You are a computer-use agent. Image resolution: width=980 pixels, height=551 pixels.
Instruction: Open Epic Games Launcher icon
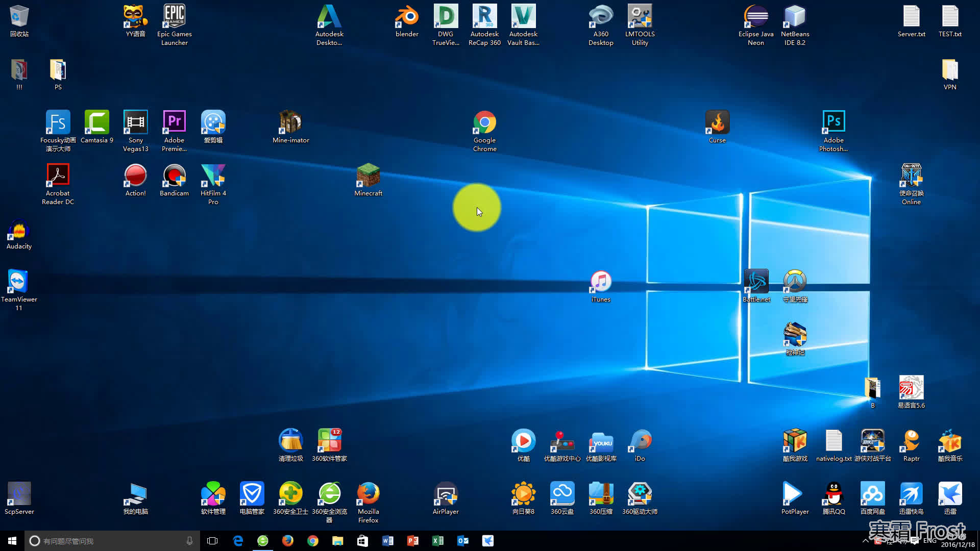[x=174, y=25]
